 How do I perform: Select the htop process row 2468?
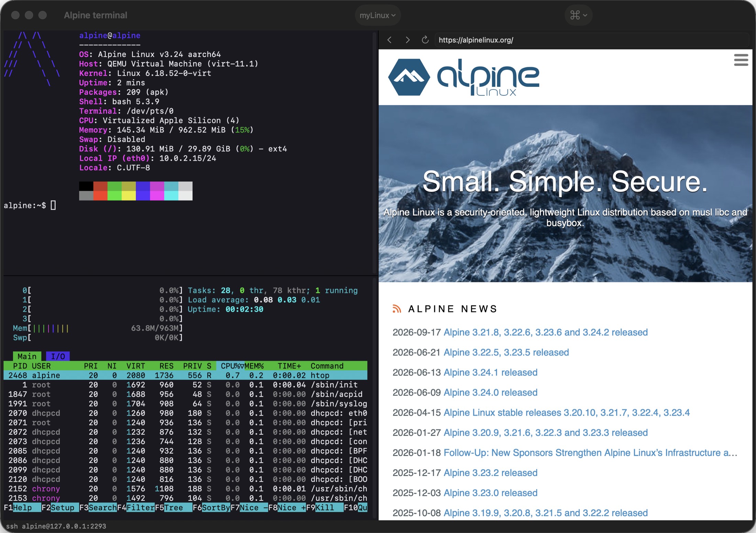pos(186,375)
